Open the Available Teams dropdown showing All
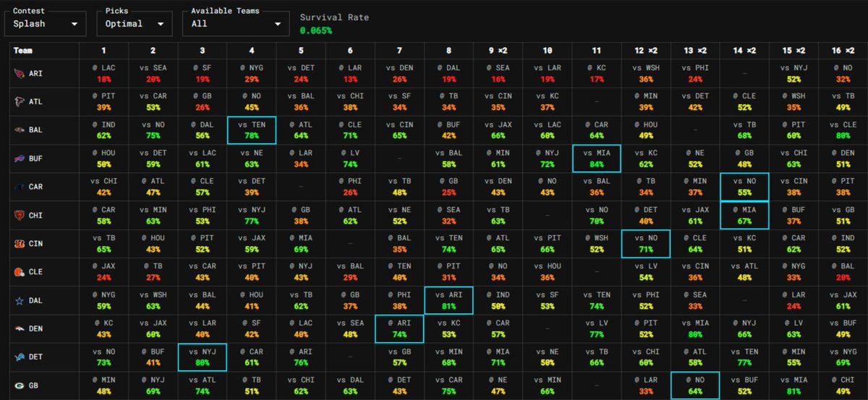Screen dimensions: 868x400 (x=235, y=23)
